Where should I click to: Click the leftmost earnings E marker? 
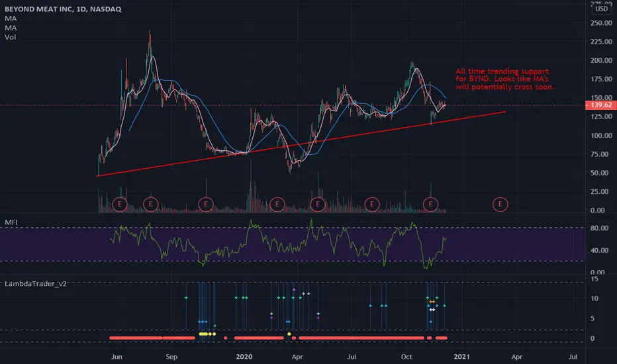point(120,205)
